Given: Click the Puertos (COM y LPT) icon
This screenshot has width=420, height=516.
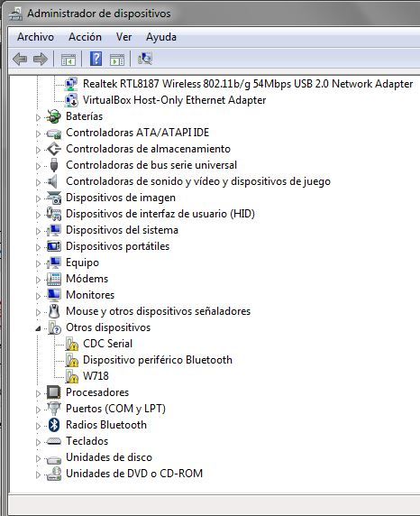Looking at the screenshot, I should coord(53,409).
